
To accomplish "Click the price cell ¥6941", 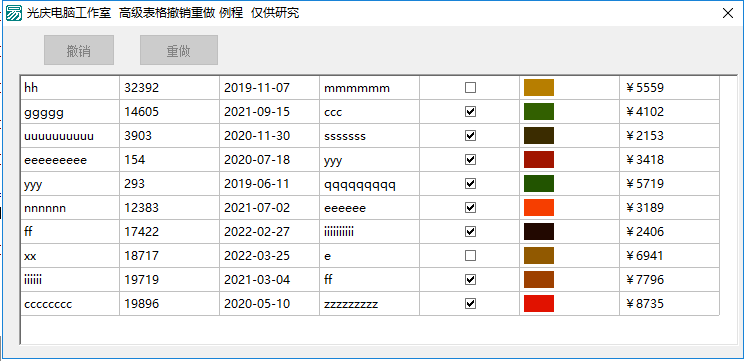I will click(669, 256).
